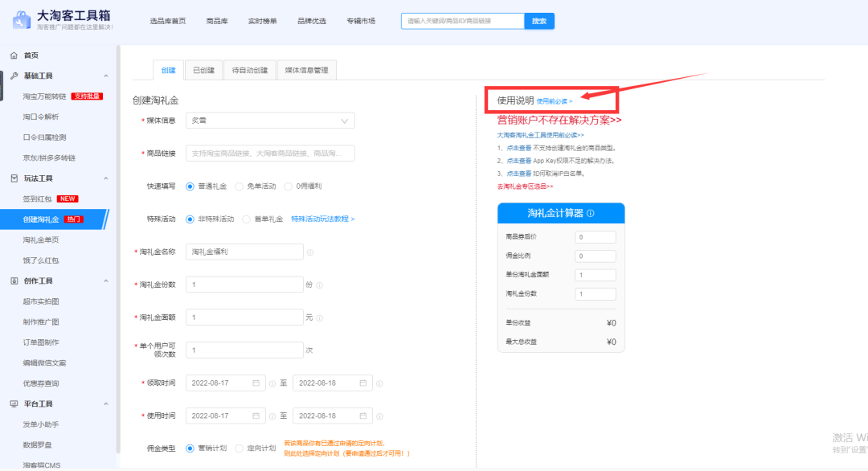Click the 大淘客工具箱 logo icon

tap(22, 20)
